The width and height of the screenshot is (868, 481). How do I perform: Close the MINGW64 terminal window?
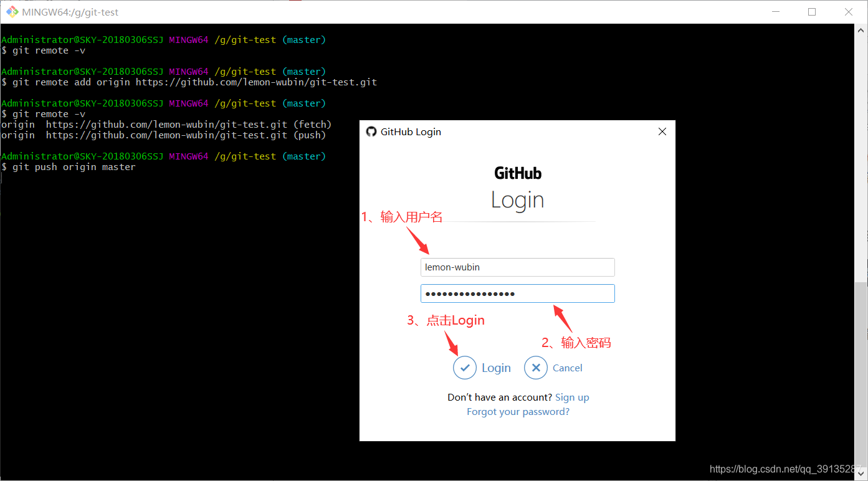849,12
